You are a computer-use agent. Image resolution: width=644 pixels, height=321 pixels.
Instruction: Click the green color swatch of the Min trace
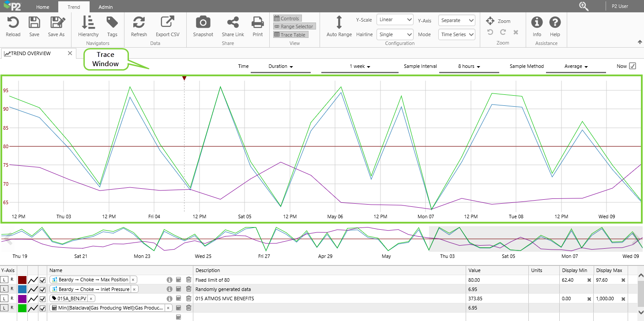(x=22, y=308)
